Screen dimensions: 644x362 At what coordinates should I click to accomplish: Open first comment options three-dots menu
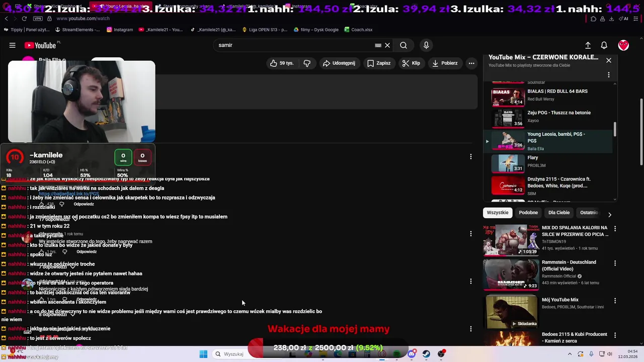[471, 157]
